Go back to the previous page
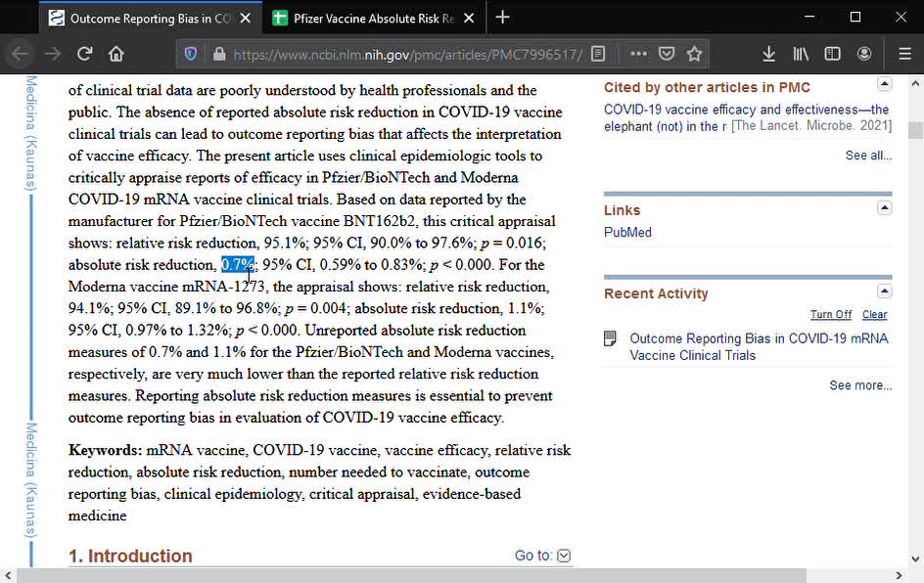Viewport: 924px width, 583px height. (x=20, y=54)
